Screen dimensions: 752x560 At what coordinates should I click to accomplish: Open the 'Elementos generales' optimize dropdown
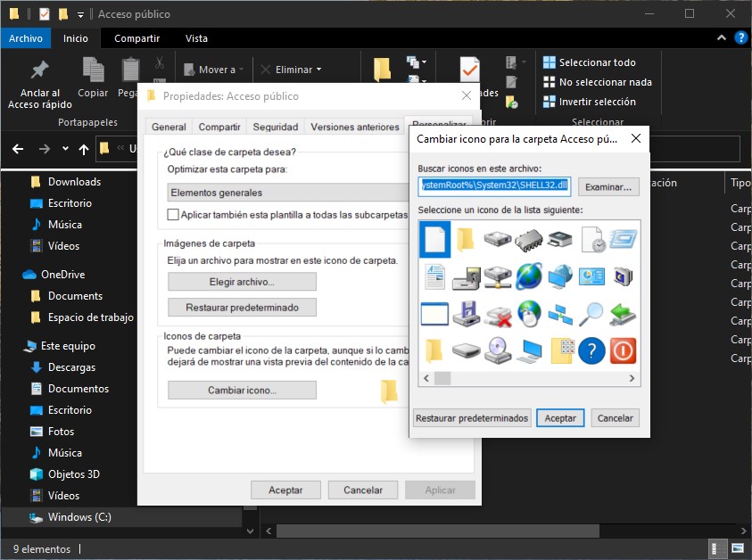pos(287,193)
